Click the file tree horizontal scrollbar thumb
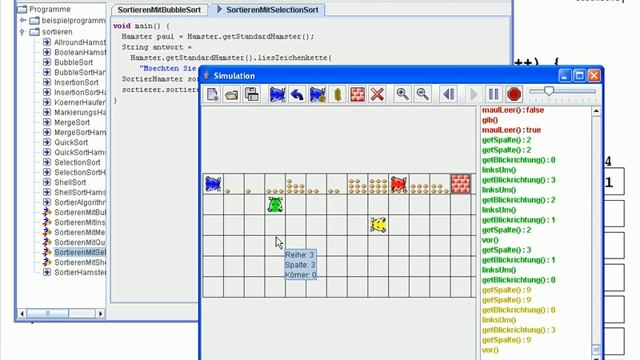This screenshot has width=640, height=360. [48, 313]
